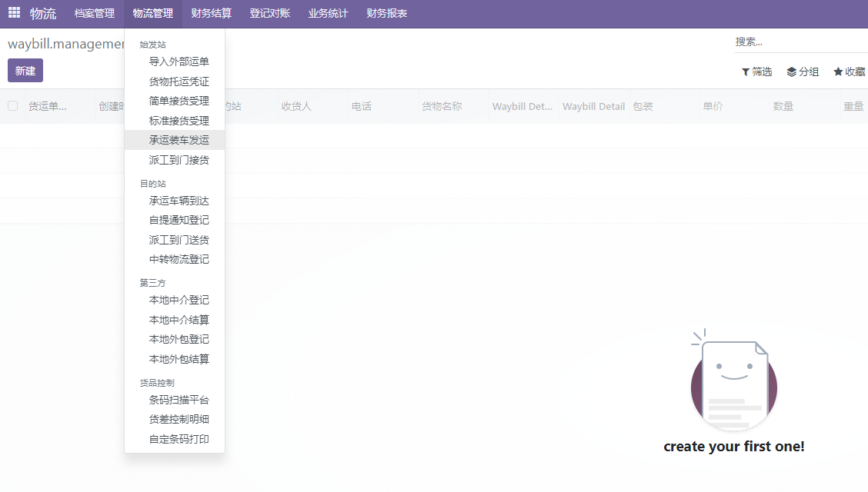Click the favorites star icon
This screenshot has height=492, width=868.
(838, 71)
